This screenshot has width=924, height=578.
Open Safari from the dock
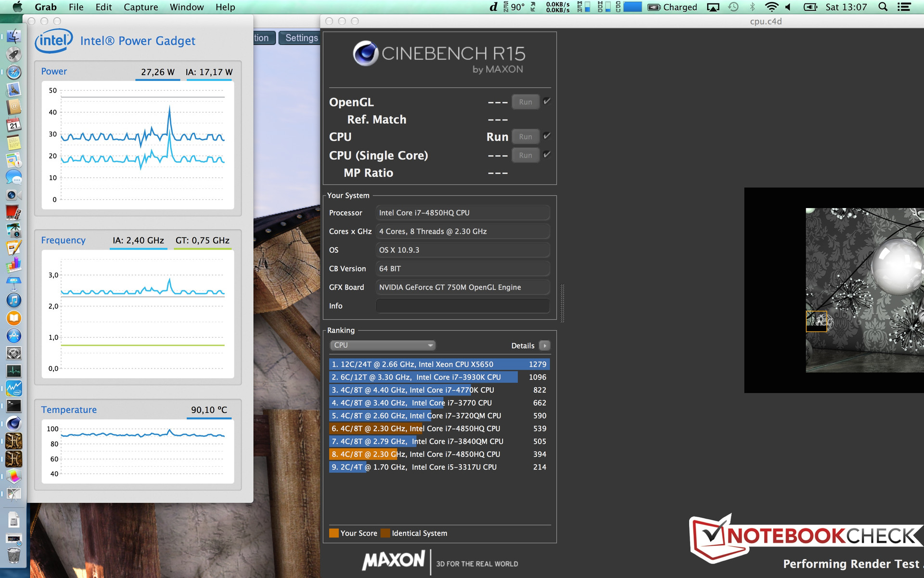click(x=14, y=72)
